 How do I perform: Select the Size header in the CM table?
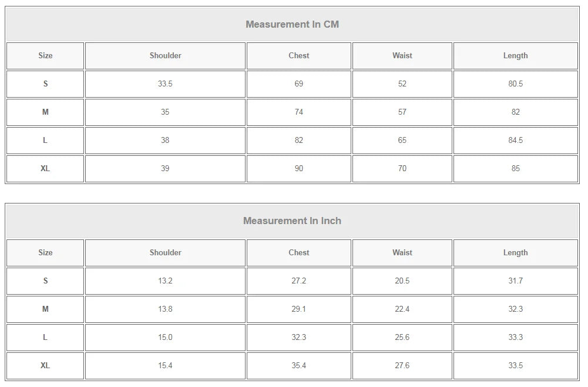[45, 56]
